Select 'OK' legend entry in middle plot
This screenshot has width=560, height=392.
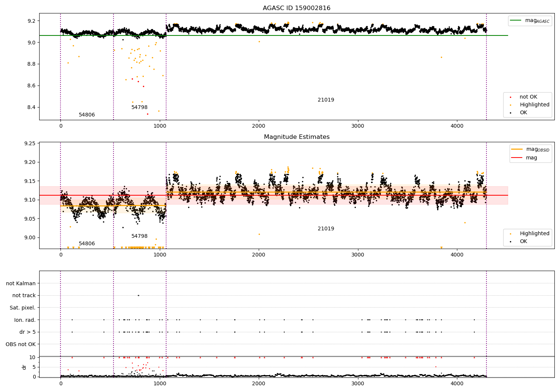click(519, 242)
